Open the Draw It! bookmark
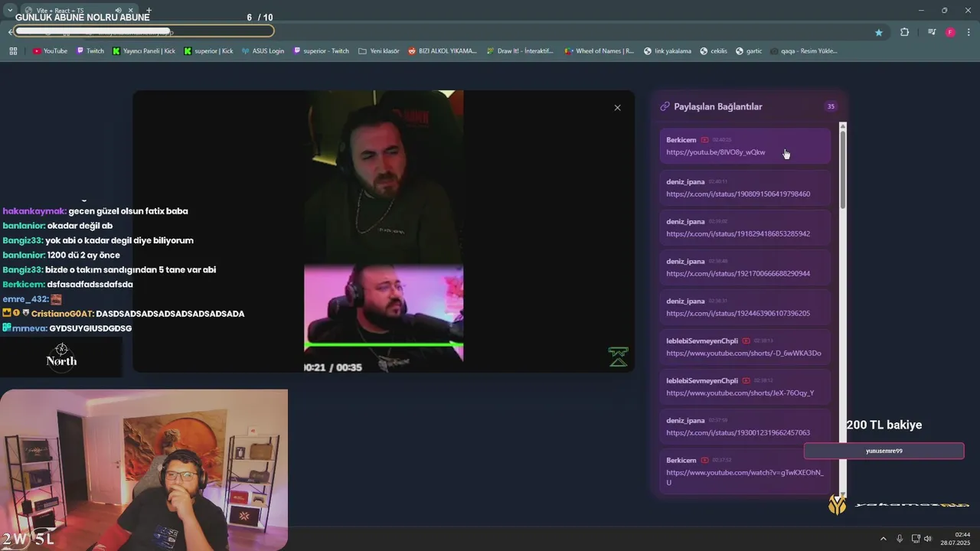 point(520,51)
